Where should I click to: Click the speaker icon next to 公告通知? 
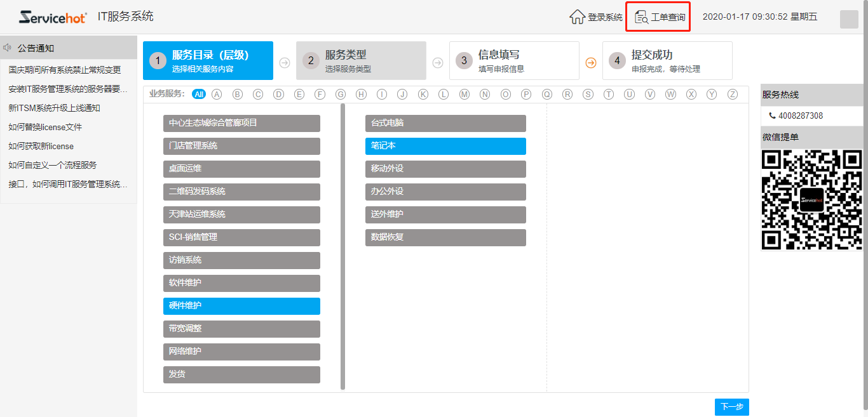(x=6, y=47)
